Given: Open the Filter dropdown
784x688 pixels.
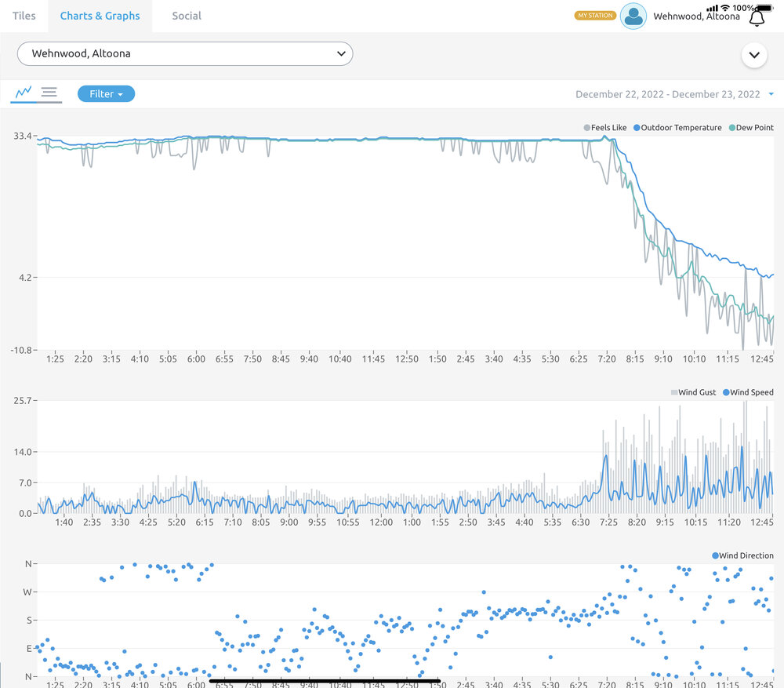Looking at the screenshot, I should point(106,94).
